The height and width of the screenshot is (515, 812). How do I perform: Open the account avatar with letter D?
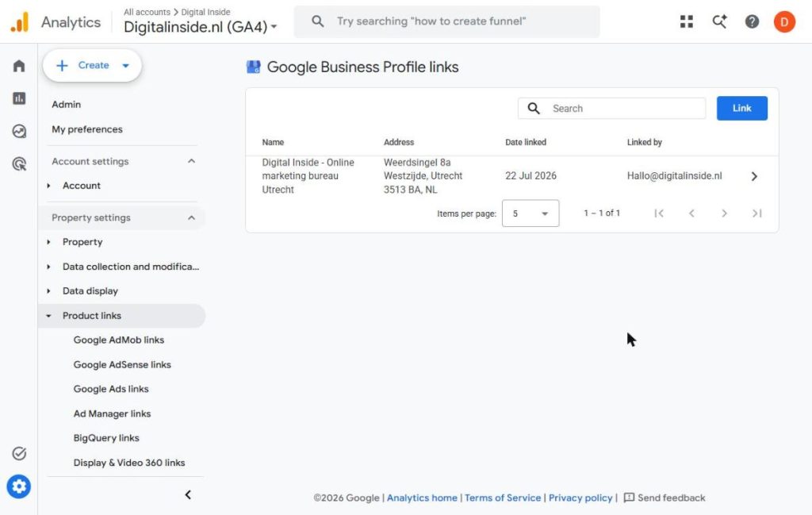pyautogui.click(x=784, y=21)
